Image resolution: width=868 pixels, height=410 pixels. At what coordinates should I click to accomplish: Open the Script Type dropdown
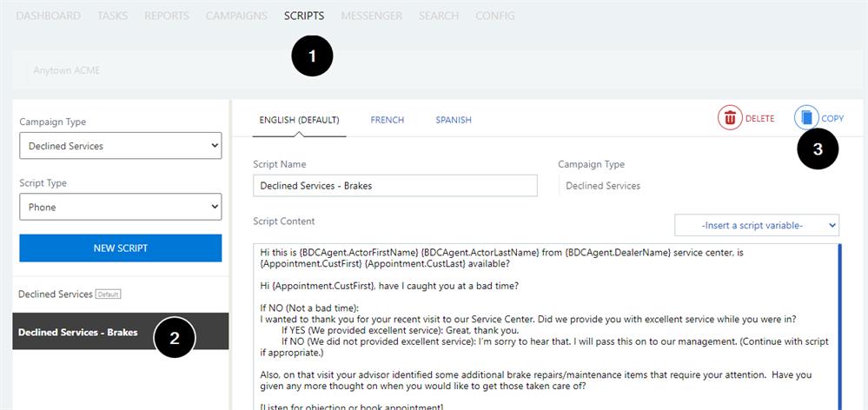[x=121, y=207]
